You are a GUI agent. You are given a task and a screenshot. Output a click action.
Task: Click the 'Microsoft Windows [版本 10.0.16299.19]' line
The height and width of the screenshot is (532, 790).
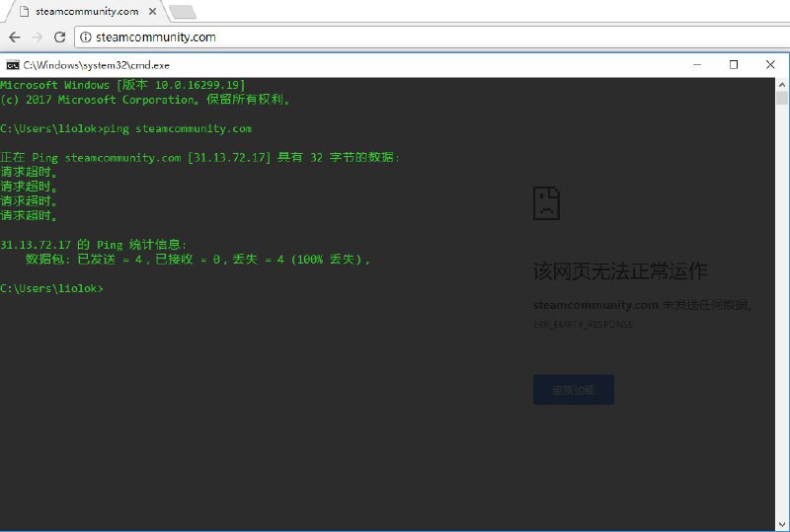pos(122,85)
